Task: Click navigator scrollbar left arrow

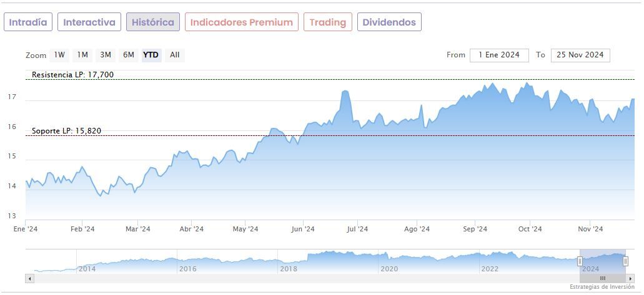Action: point(29,278)
